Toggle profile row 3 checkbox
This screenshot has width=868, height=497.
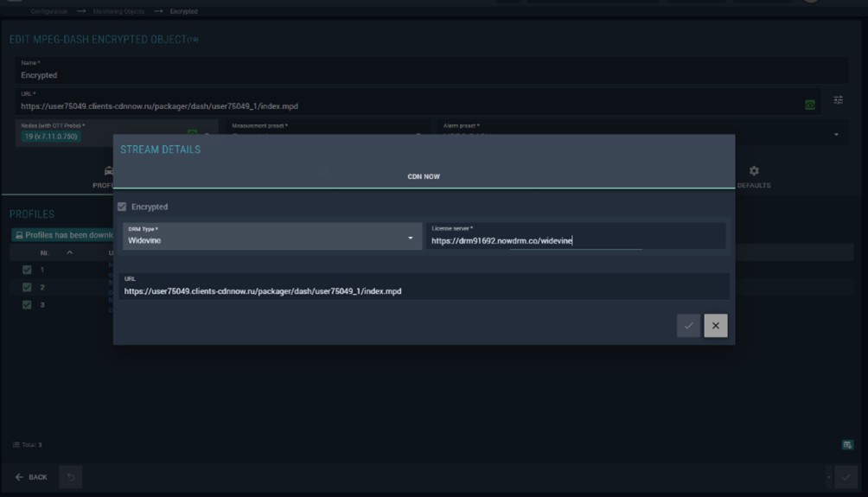[x=27, y=304]
